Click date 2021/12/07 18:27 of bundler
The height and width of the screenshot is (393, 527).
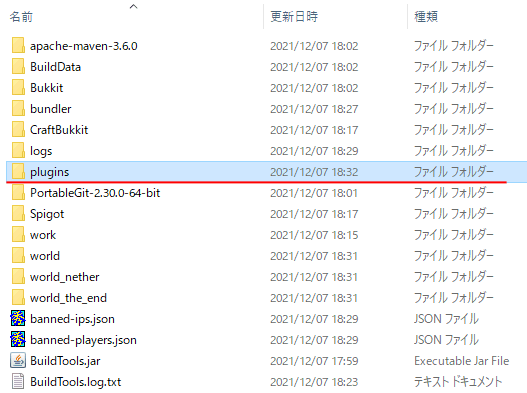coord(314,109)
